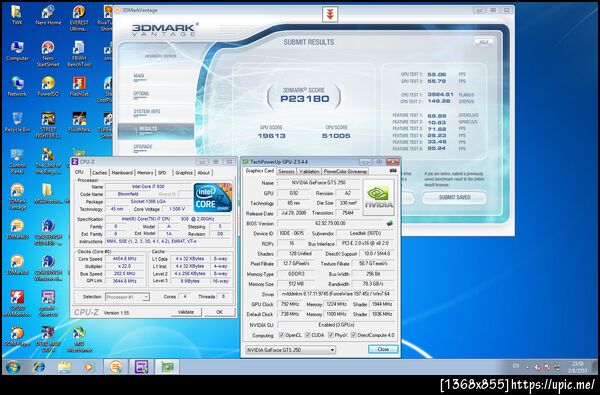Switch to SPD tab in CPU-Z

tap(162, 173)
